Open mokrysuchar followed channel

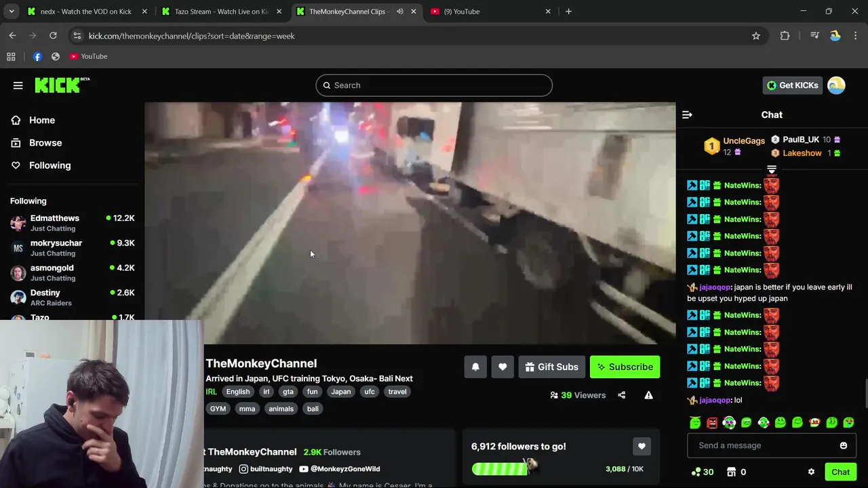(x=72, y=248)
